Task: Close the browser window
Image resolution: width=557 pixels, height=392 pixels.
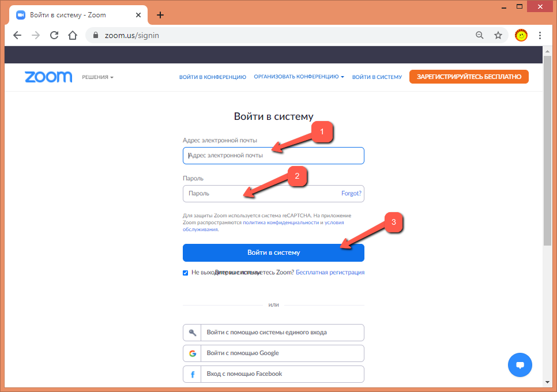Action: pos(540,7)
